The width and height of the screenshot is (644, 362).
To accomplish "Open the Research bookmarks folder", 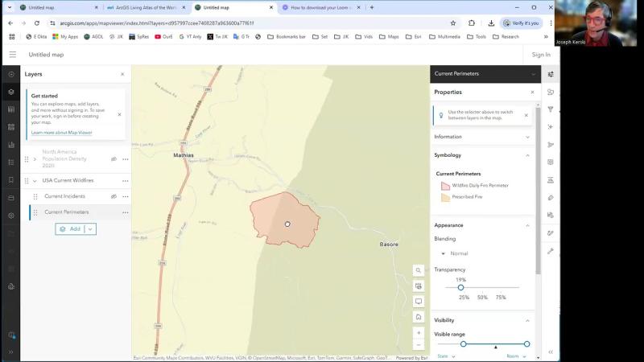I will click(x=506, y=36).
